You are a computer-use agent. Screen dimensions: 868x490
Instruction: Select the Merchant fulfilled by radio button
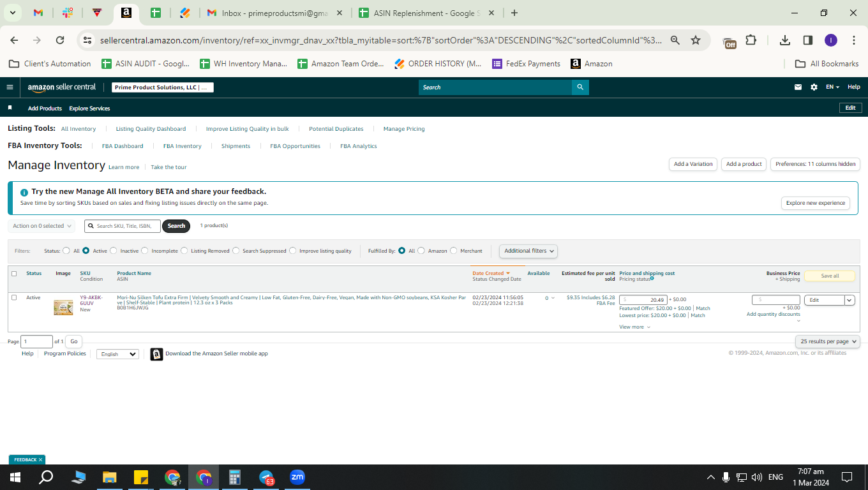pyautogui.click(x=454, y=251)
